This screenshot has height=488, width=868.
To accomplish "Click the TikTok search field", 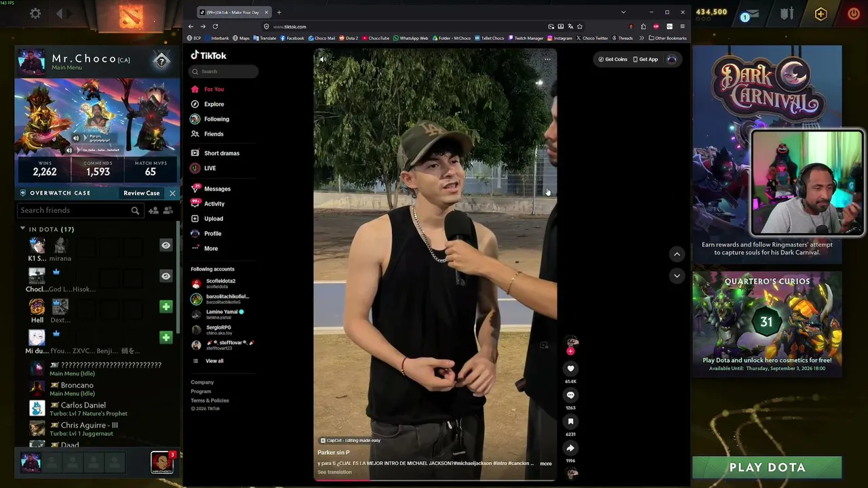I will (224, 71).
